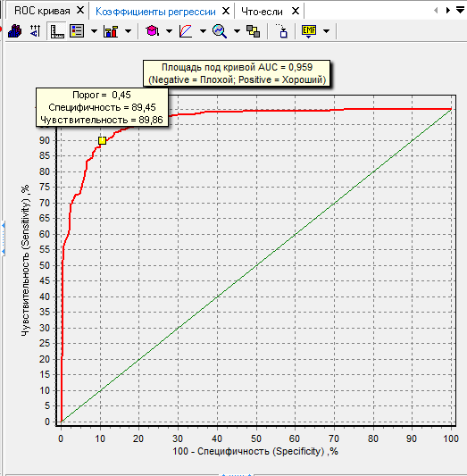
Task: Click the lower panel collapse arrow on left edge
Action: coord(4,252)
